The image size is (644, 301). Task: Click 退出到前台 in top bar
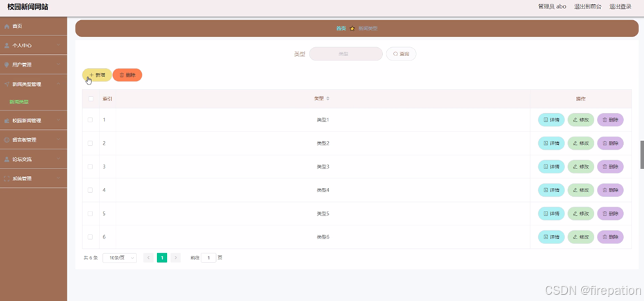(588, 6)
